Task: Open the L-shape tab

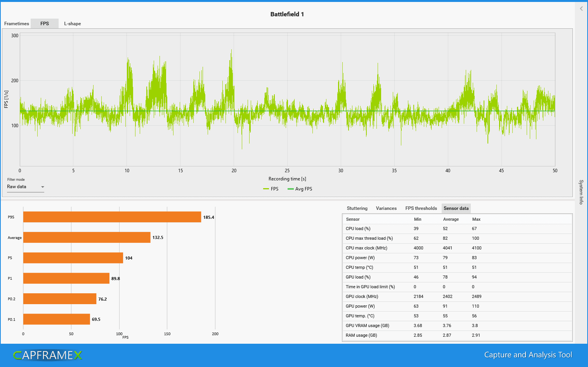Action: tap(73, 24)
